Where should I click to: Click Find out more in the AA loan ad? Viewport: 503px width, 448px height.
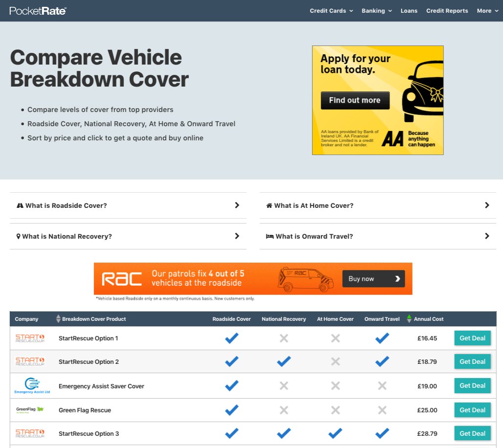pyautogui.click(x=355, y=100)
